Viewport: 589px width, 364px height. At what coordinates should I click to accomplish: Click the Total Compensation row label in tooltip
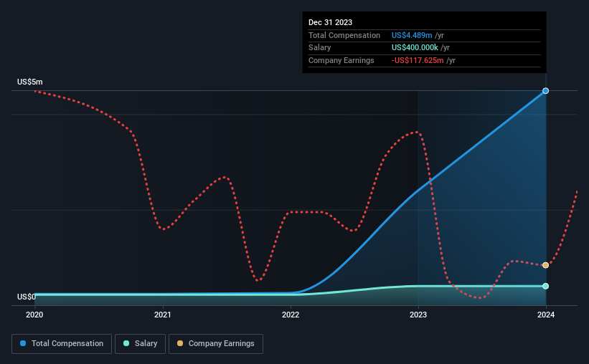click(x=344, y=35)
